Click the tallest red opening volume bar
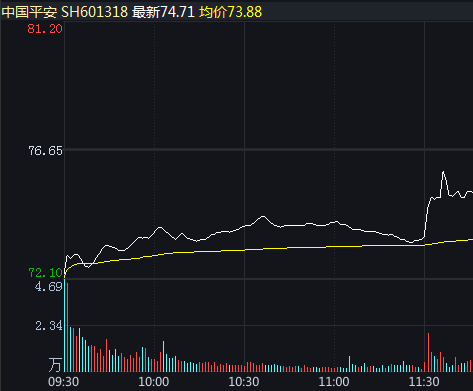The height and width of the screenshot is (391, 473). (x=67, y=327)
